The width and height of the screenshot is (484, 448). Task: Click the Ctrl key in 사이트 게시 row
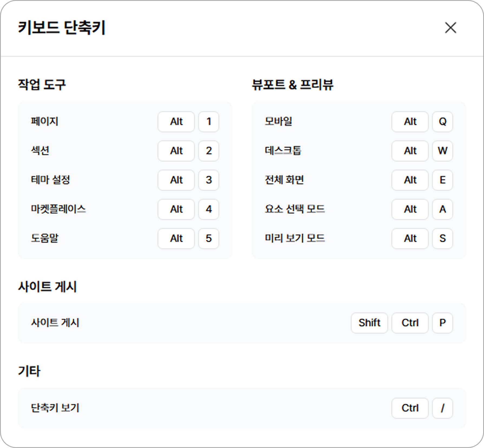point(410,323)
